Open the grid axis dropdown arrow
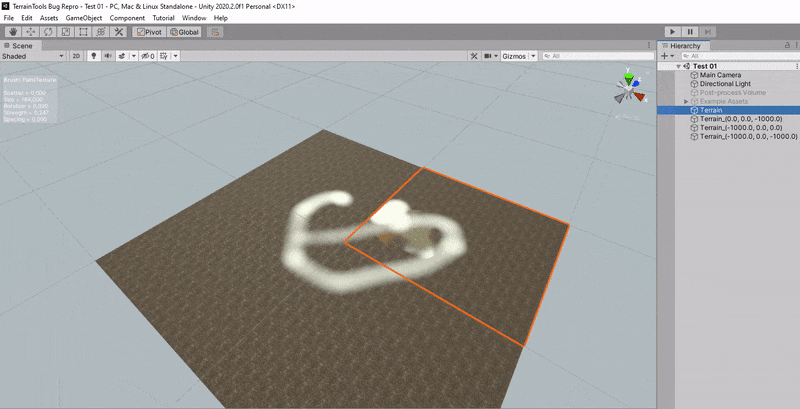 coord(176,56)
